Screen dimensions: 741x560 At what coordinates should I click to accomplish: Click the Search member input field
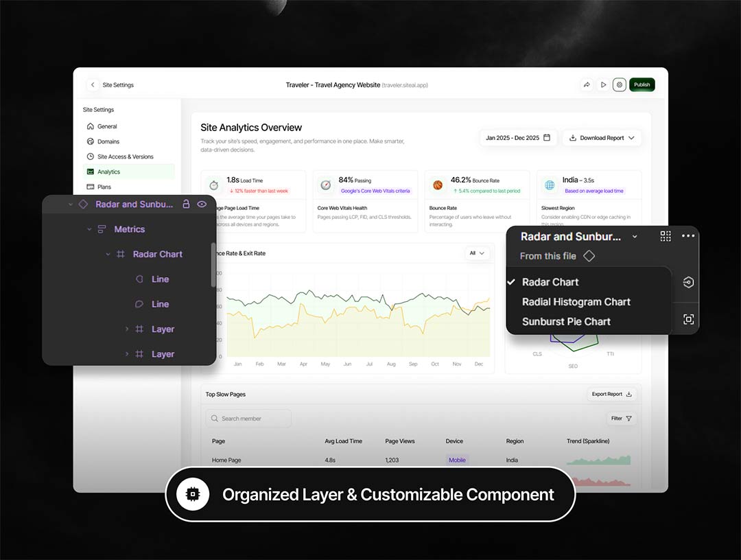point(248,419)
